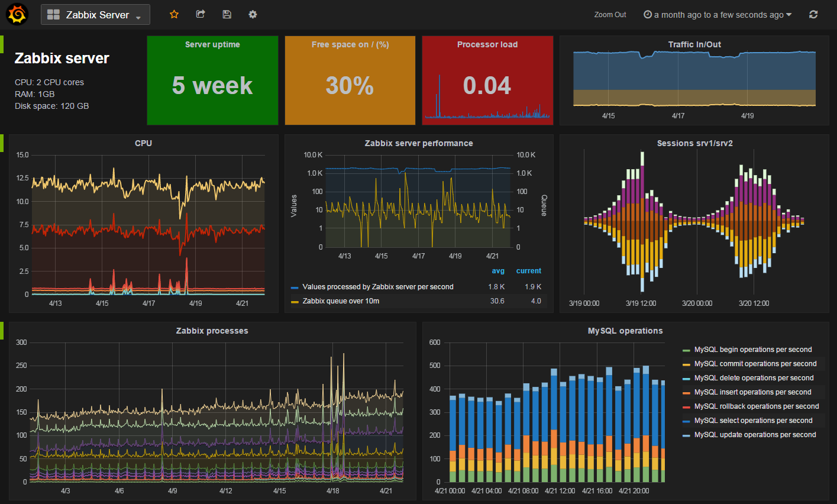Click the save dashboard icon

227,14
